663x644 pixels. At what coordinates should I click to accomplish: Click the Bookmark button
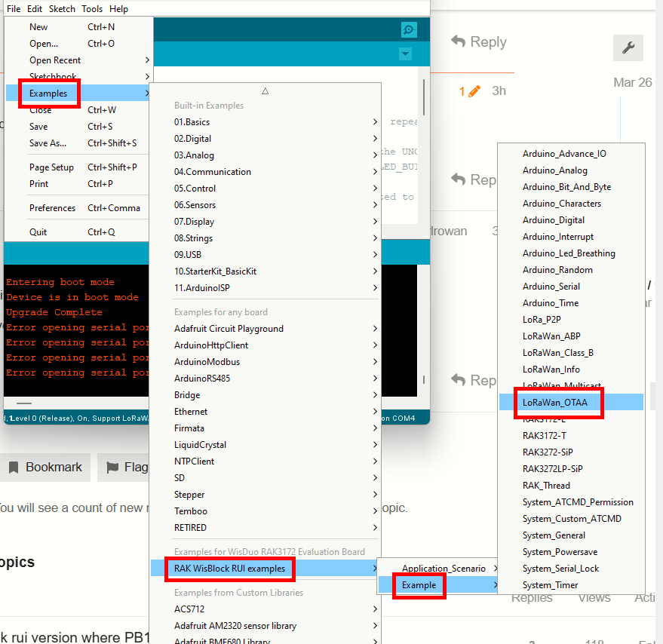tap(45, 468)
